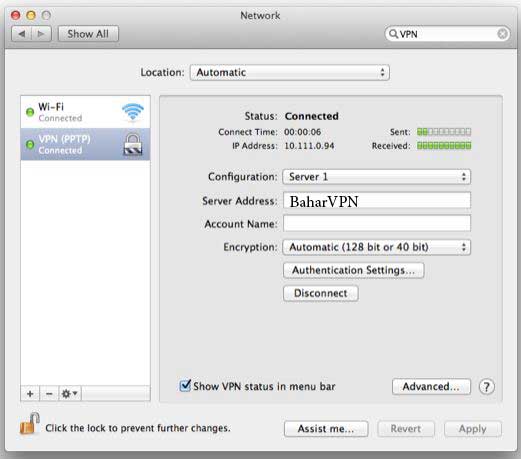The height and width of the screenshot is (459, 521).
Task: Click the Advanced button
Action: 431,387
